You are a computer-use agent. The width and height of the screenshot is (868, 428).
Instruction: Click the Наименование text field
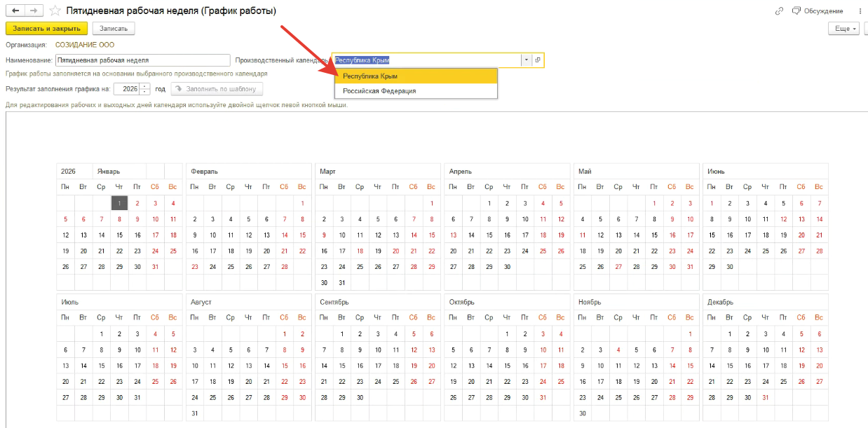tap(142, 60)
